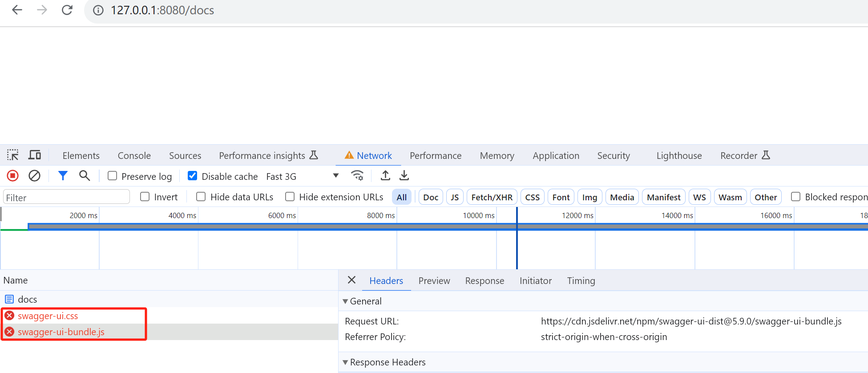Collapse the General section

point(345,301)
